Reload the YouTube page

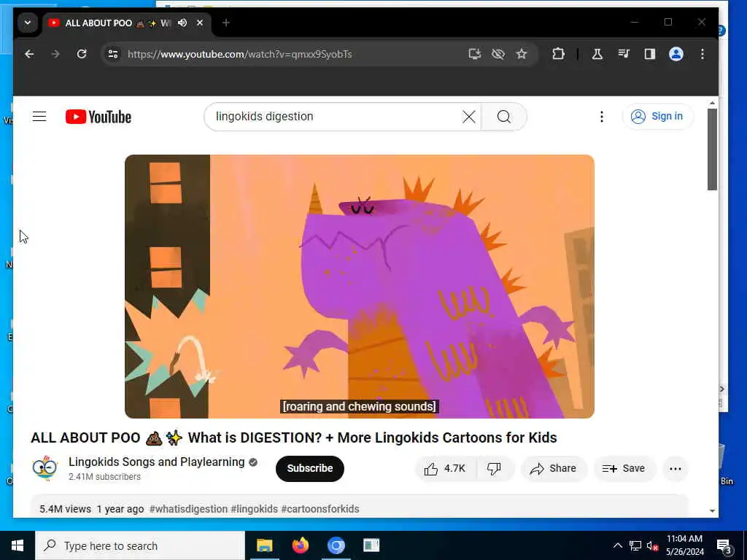tap(82, 54)
